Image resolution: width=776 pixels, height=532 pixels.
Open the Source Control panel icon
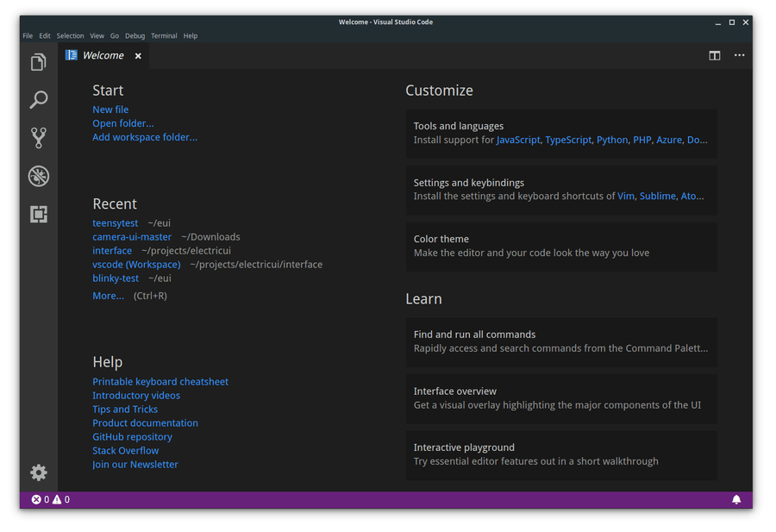[38, 138]
